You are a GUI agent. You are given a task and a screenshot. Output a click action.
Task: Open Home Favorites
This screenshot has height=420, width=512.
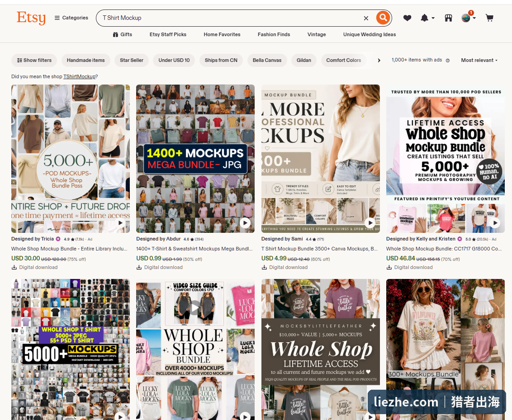point(222,34)
